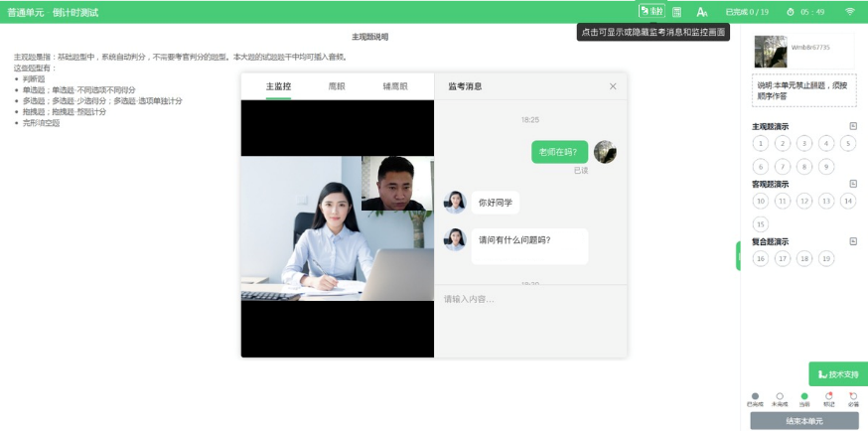Collapse the 主观题演示 section

(x=853, y=126)
